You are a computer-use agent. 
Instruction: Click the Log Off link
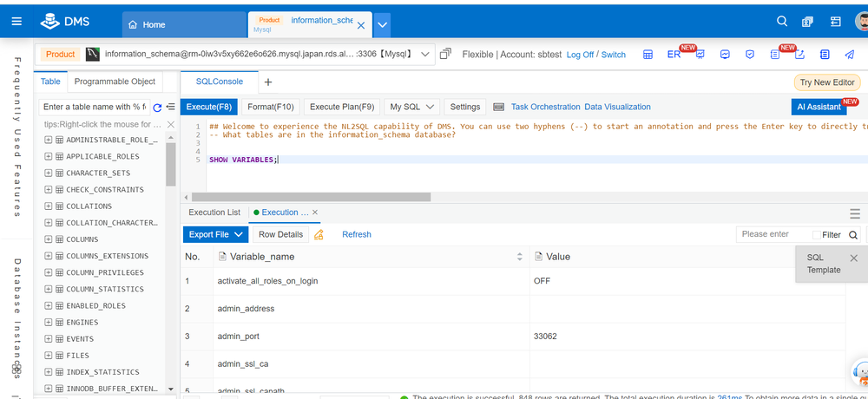580,55
